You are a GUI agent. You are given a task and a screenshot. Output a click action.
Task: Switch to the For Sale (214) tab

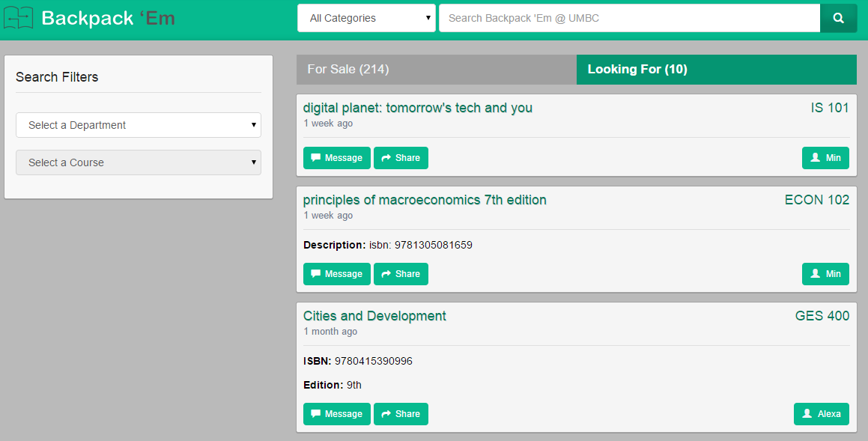(436, 69)
